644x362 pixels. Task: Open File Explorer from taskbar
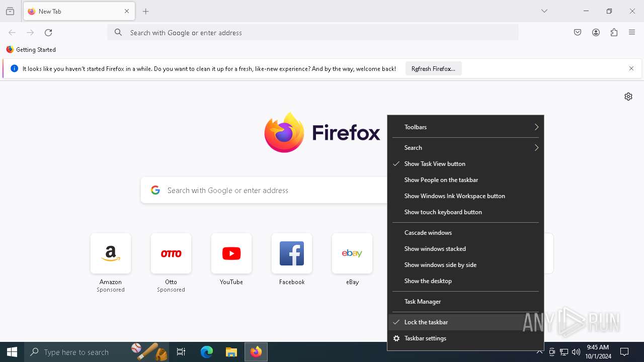click(231, 352)
